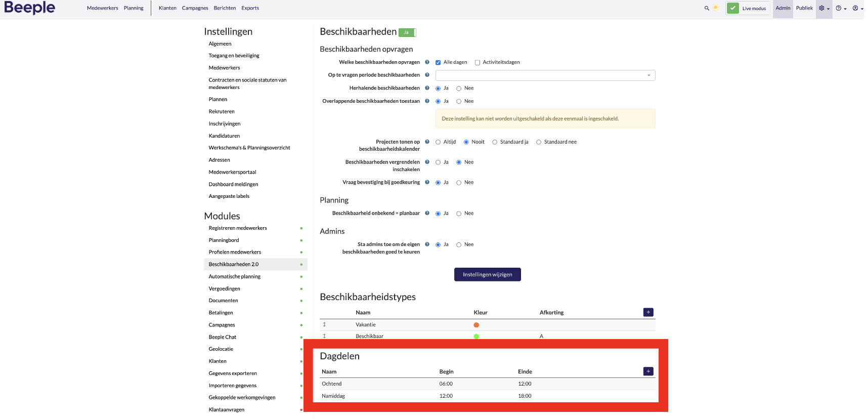Click the 06:00 begin time of Ochtend
Viewport: 868px width, 419px height.
coord(446,384)
